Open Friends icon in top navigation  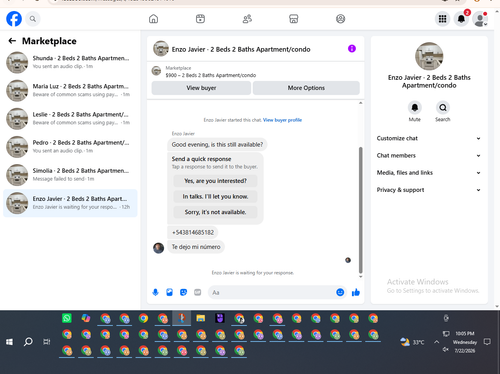pyautogui.click(x=247, y=19)
